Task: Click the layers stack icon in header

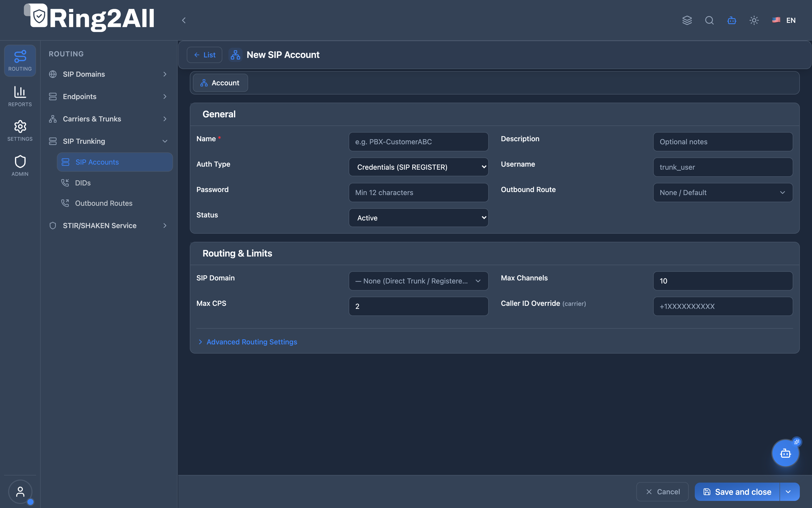Action: point(687,20)
